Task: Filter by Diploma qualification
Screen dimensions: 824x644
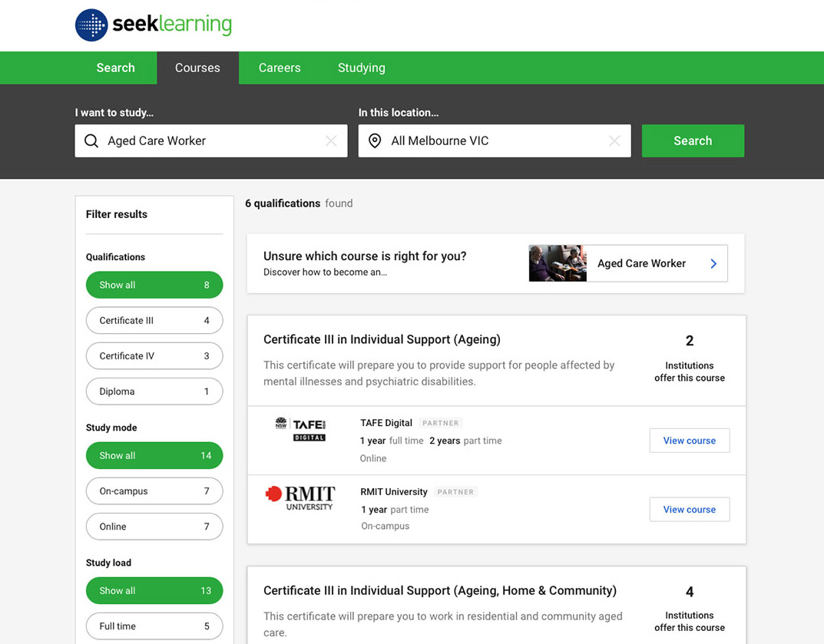Action: [154, 391]
